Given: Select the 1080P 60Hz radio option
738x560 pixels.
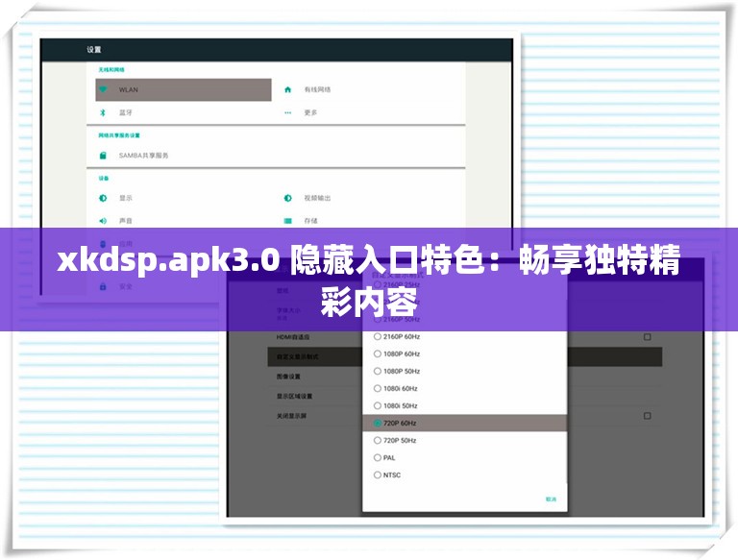Looking at the screenshot, I should 377,353.
